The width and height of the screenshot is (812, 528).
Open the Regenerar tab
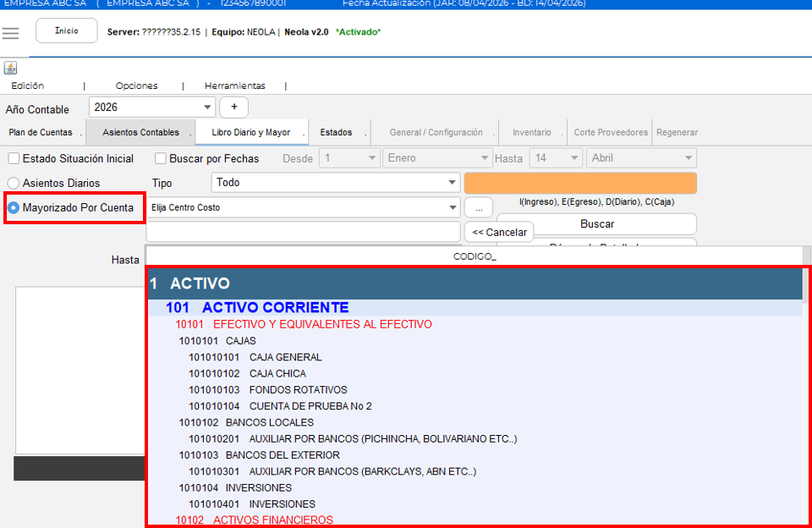coord(677,132)
